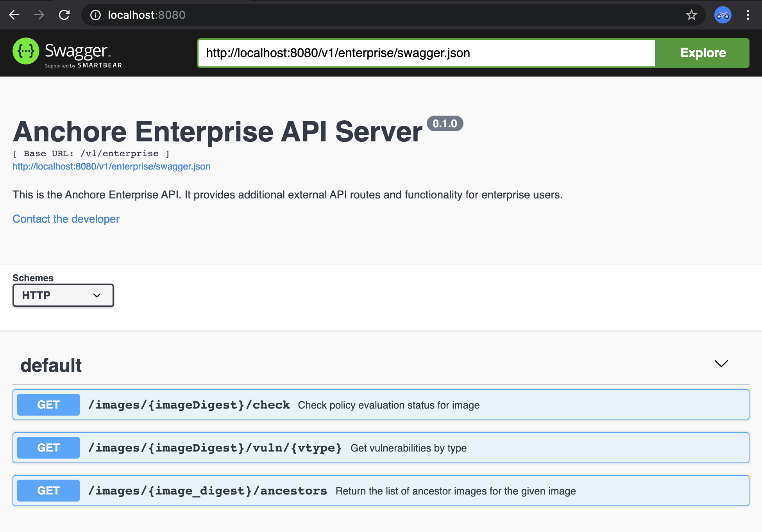Click the swagger.json URL input field
This screenshot has width=762, height=532.
426,53
